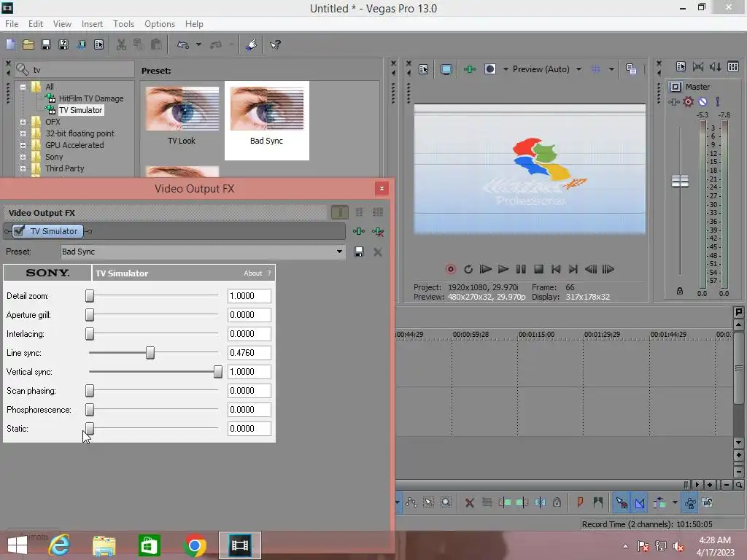
Task: Toggle the TV Simulator plug-in checkbox
Action: click(x=20, y=231)
